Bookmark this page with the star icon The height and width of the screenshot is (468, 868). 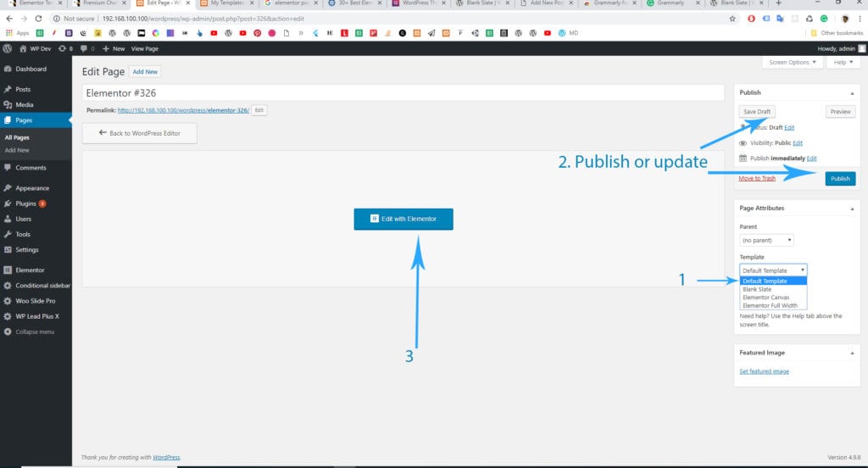732,19
